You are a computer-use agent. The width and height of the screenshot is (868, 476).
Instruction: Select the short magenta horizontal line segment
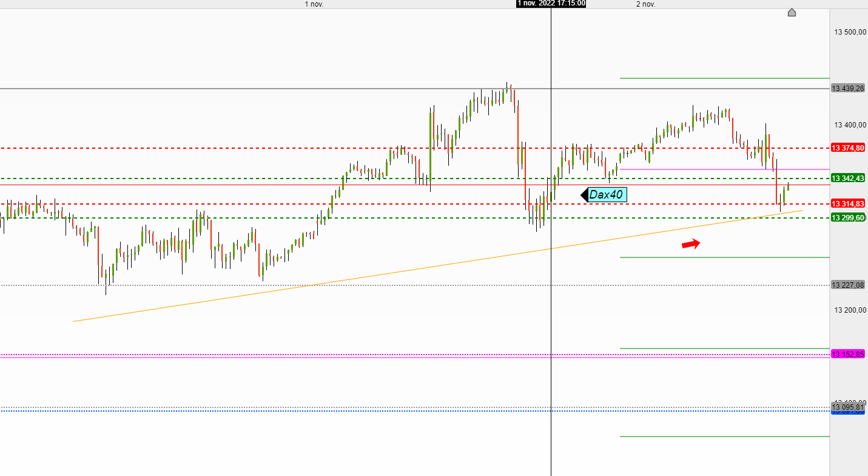click(x=724, y=169)
